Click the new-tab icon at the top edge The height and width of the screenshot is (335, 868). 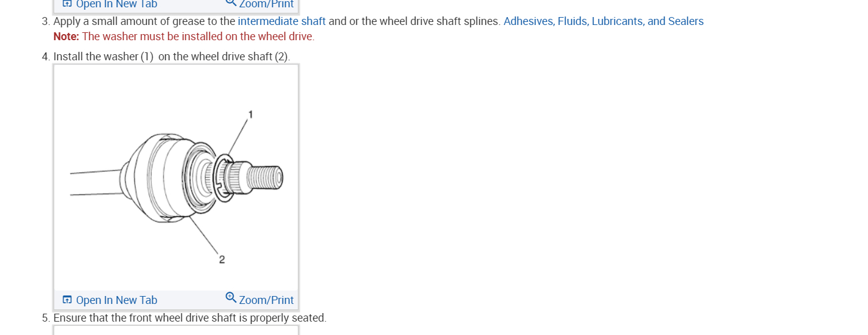pyautogui.click(x=67, y=4)
